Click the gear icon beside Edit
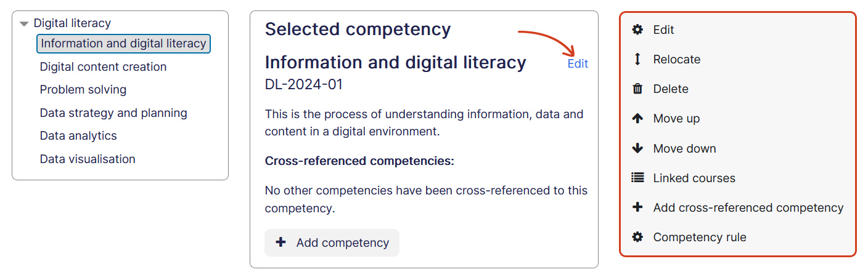This screenshot has height=280, width=868. point(637,30)
